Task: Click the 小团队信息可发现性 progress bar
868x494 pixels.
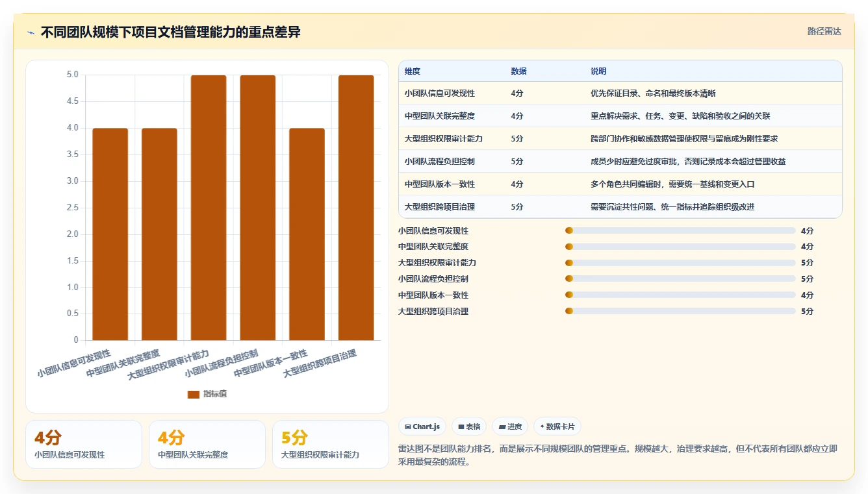Action: pos(680,230)
